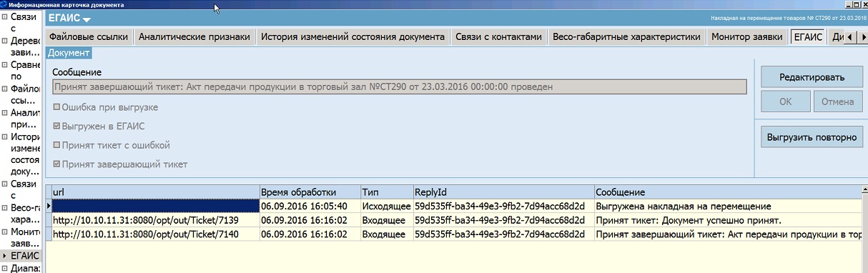Switch to Файловые ссылки tab
868x273 pixels.
[x=89, y=36]
